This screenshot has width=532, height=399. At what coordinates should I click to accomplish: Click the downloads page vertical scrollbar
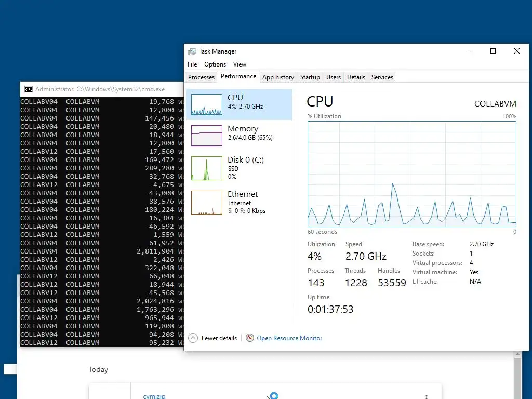click(x=517, y=375)
